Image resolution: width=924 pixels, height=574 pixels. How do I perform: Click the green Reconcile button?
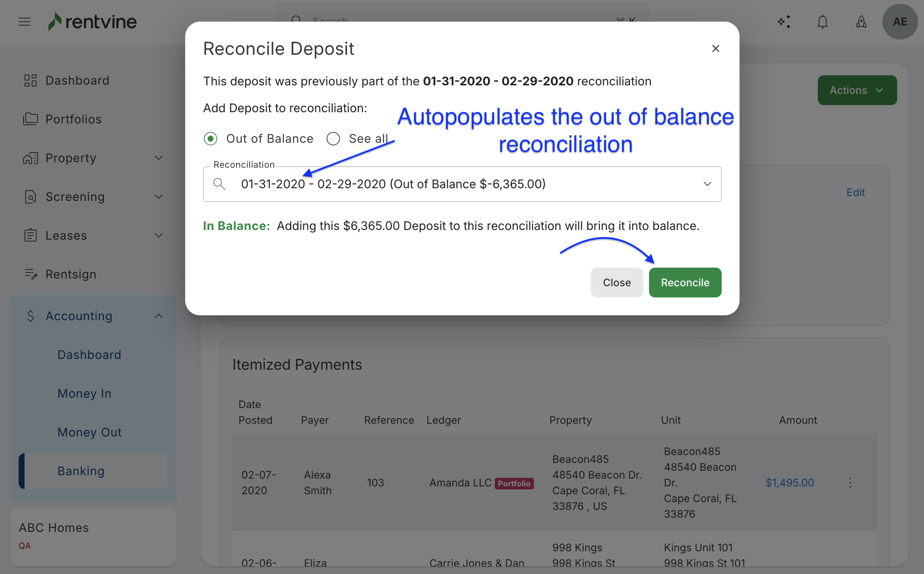(685, 283)
